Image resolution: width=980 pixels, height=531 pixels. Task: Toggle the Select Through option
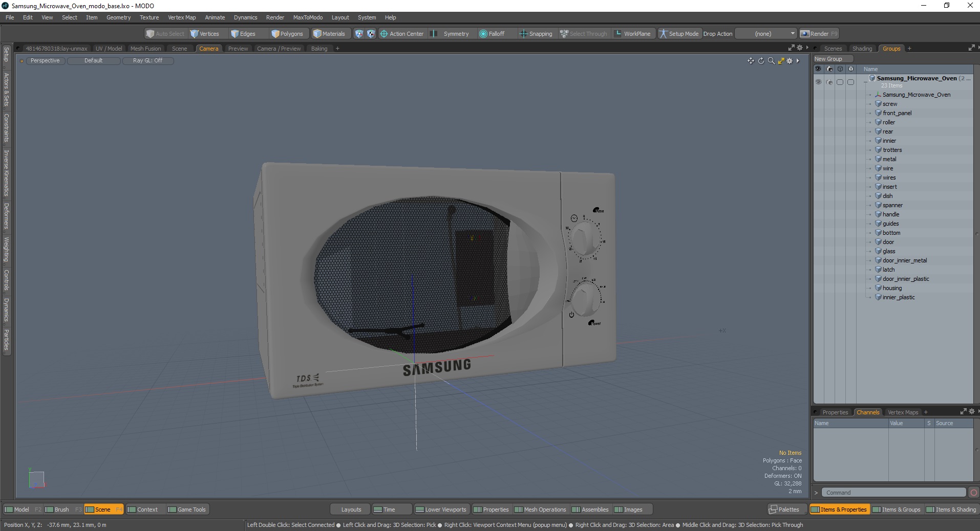click(584, 34)
